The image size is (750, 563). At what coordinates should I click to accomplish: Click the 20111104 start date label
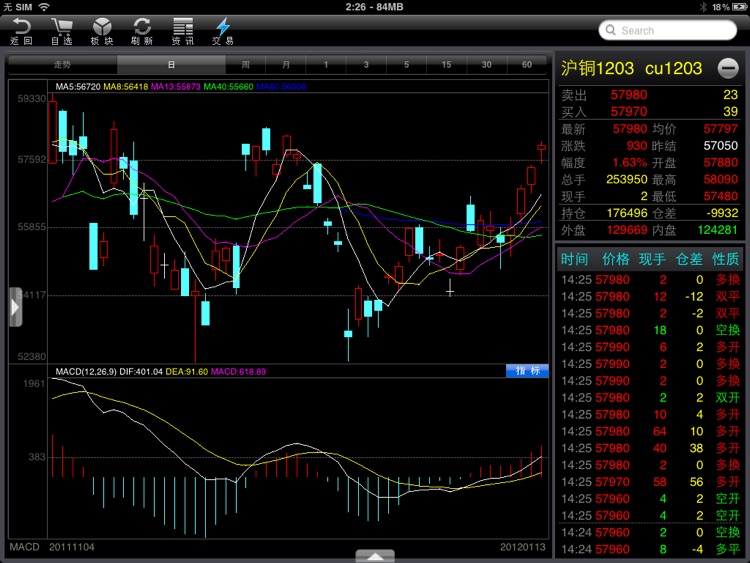tap(72, 547)
